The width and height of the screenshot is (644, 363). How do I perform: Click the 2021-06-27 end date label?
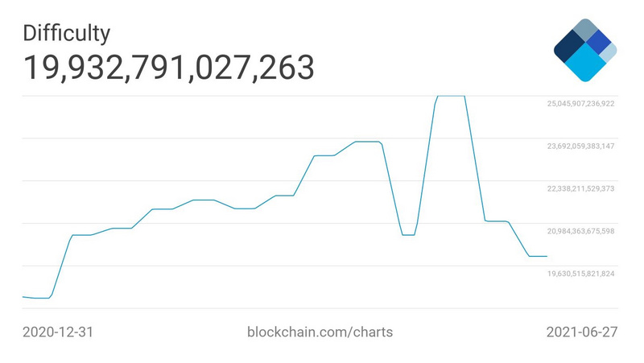581,332
